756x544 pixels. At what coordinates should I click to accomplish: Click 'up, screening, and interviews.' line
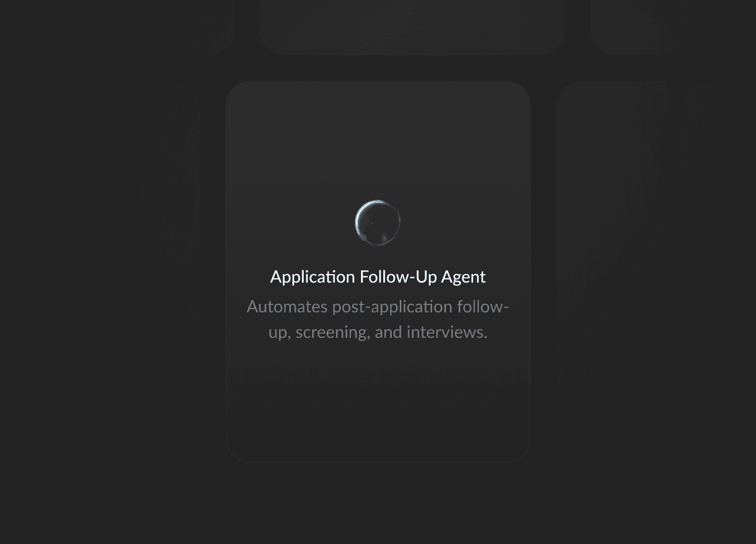[x=378, y=332]
